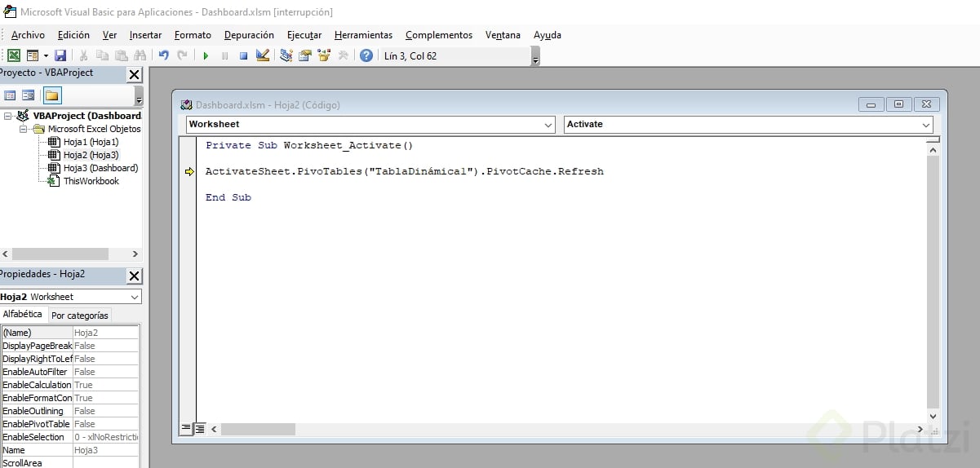Click EnablePivotTable property row
The image size is (980, 468).
pos(70,424)
